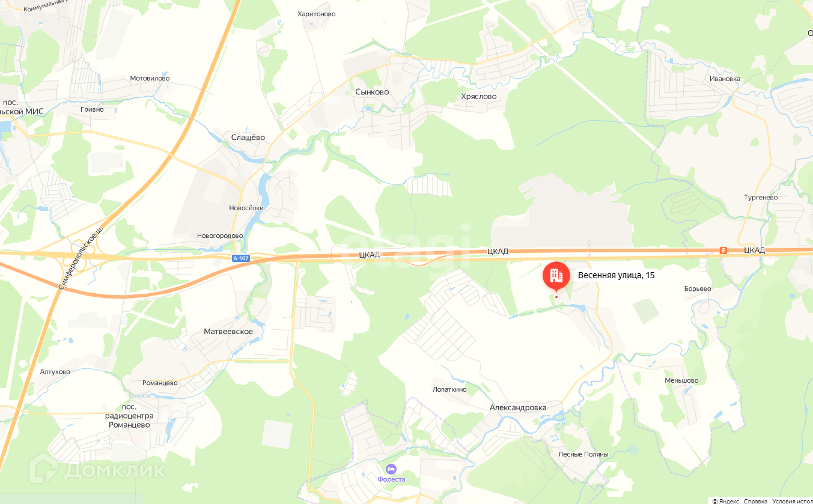Click the red building location pin
The height and width of the screenshot is (504, 813).
556,276
